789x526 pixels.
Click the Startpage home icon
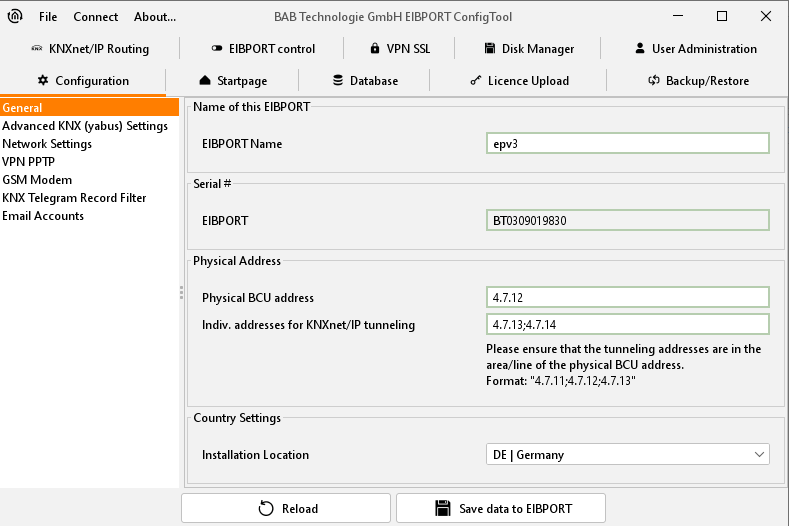(x=205, y=81)
